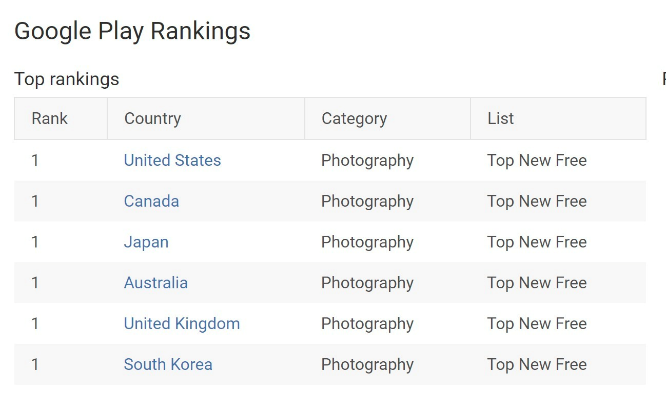The width and height of the screenshot is (666, 398).
Task: Open the United States country link
Action: pyautogui.click(x=172, y=161)
